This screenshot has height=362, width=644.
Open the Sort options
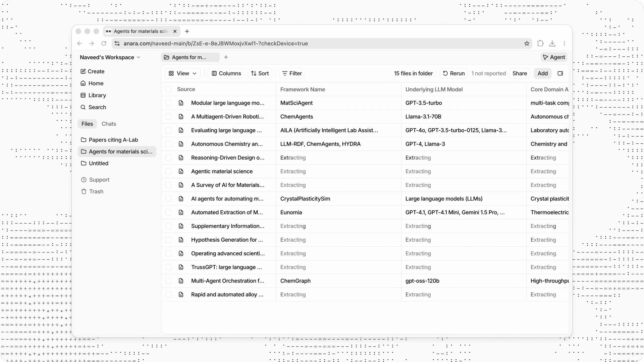click(260, 73)
